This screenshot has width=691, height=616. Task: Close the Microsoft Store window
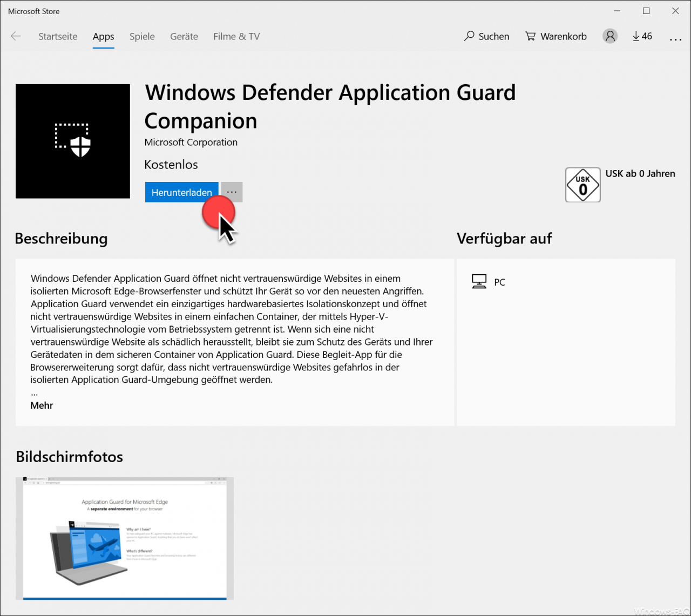click(675, 11)
